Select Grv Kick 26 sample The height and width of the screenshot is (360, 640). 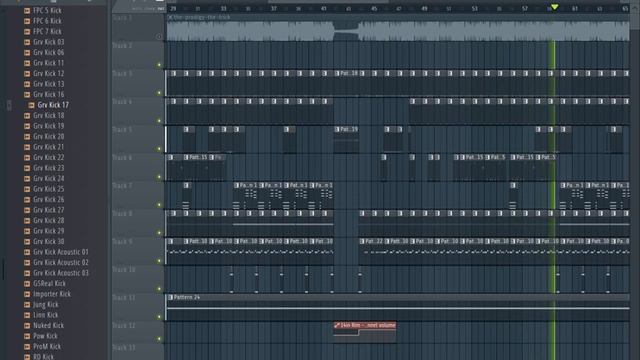pyautogui.click(x=49, y=199)
